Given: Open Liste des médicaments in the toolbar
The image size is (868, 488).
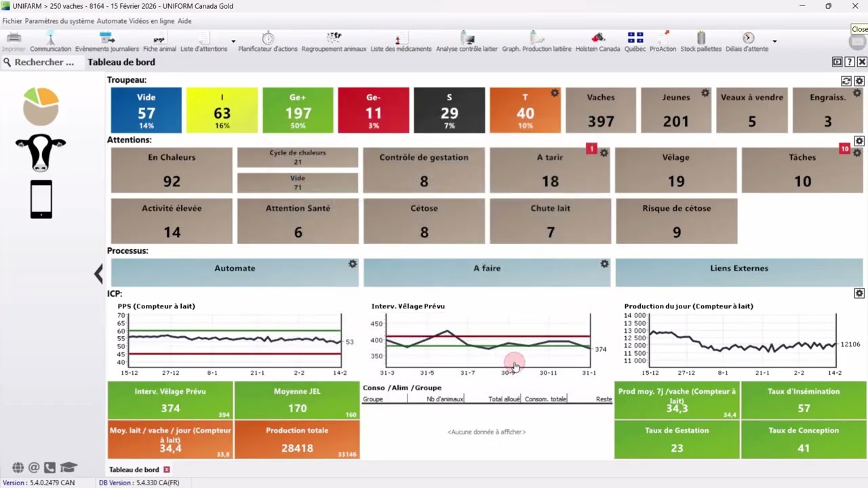Looking at the screenshot, I should pos(401,42).
